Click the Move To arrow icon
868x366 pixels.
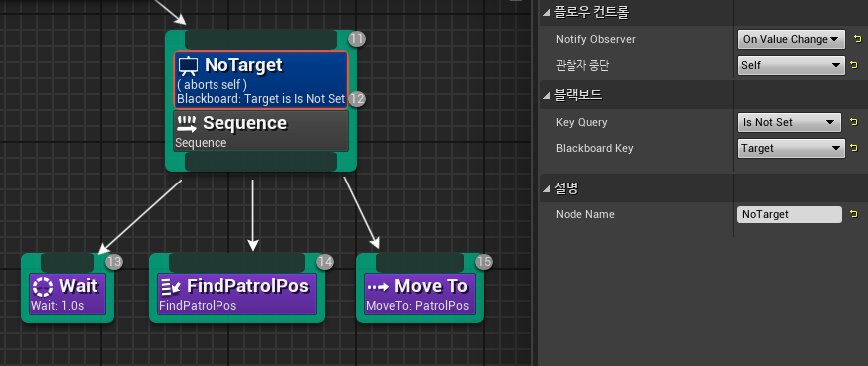(x=378, y=287)
